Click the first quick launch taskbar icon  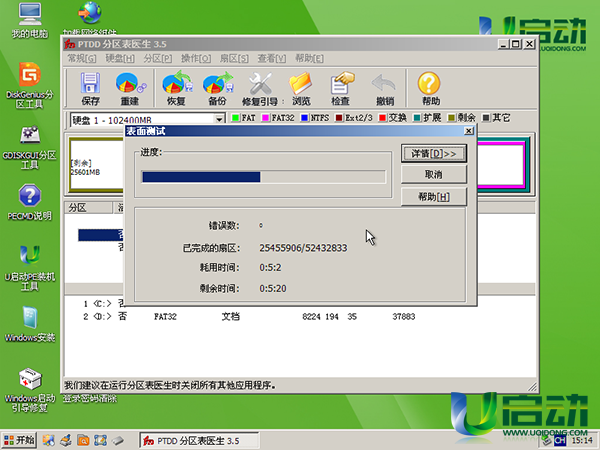[48, 440]
